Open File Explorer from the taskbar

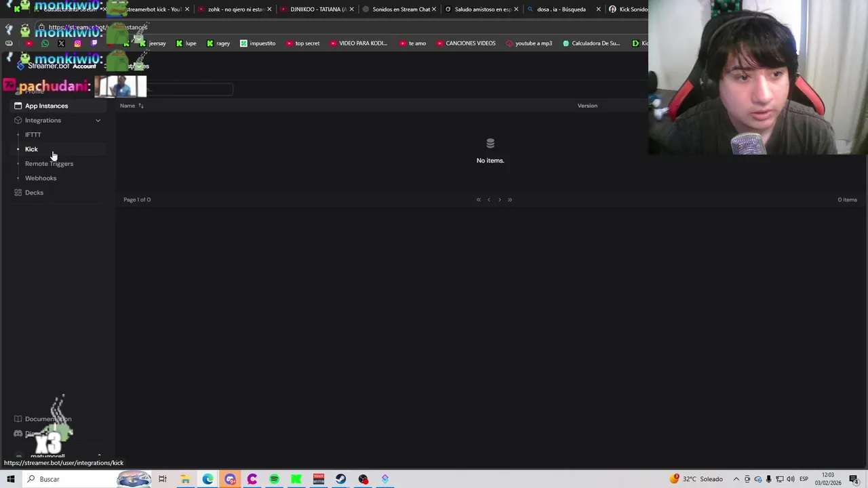click(x=185, y=479)
